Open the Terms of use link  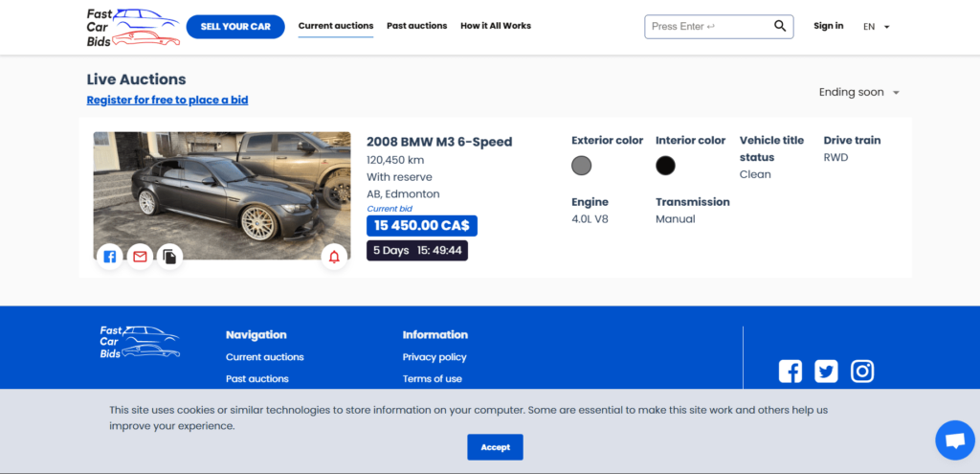433,379
